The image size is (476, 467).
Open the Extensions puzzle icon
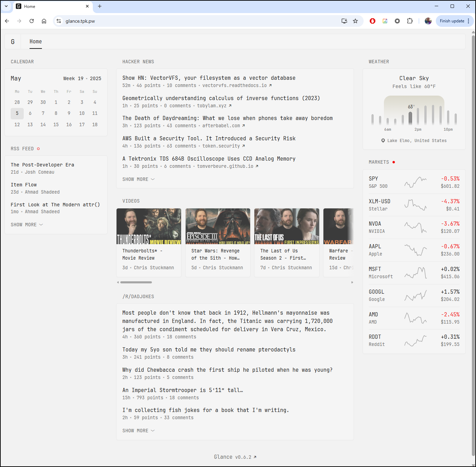coord(410,21)
